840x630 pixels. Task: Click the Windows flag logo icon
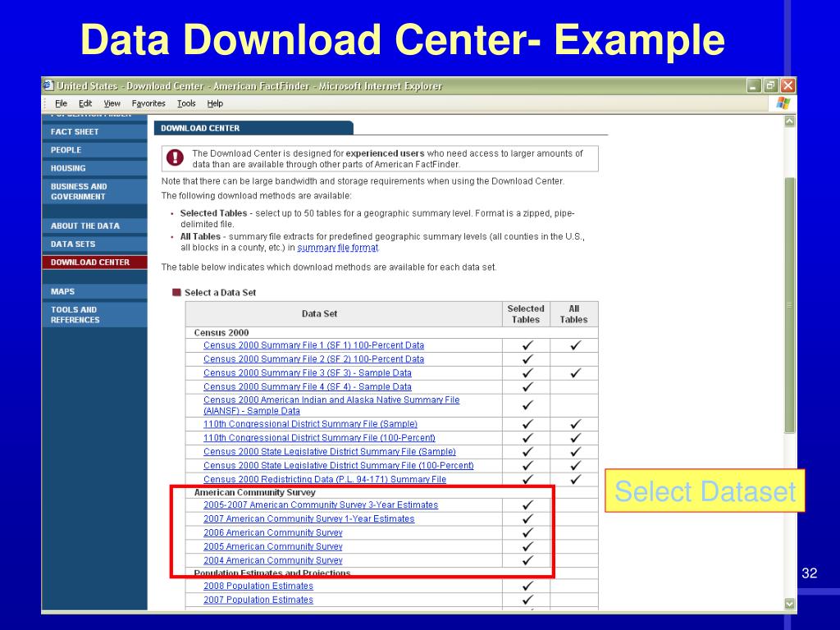[783, 103]
